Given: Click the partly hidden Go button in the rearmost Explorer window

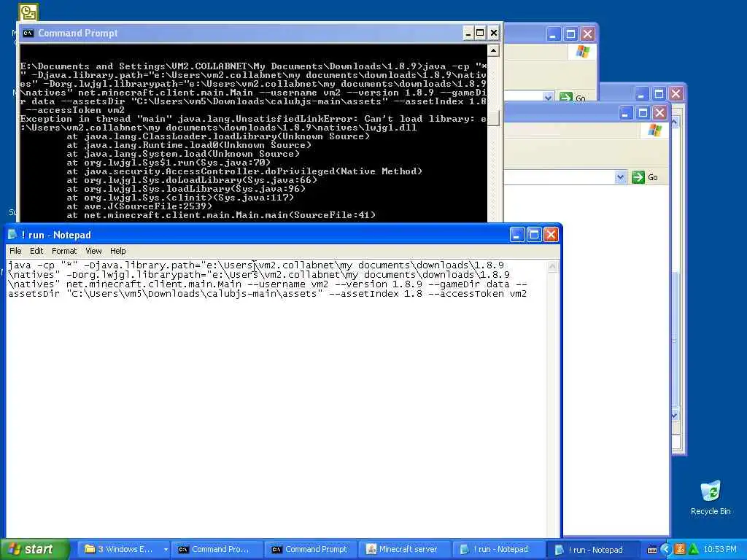Looking at the screenshot, I should [573, 97].
